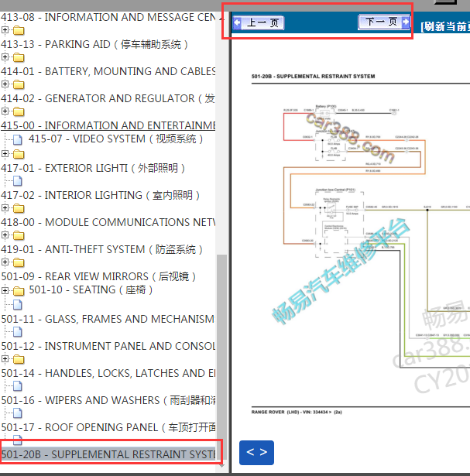Click folder icon under 417-02 INTERIOR LIGHTING label
470x476 pixels.
point(19,208)
